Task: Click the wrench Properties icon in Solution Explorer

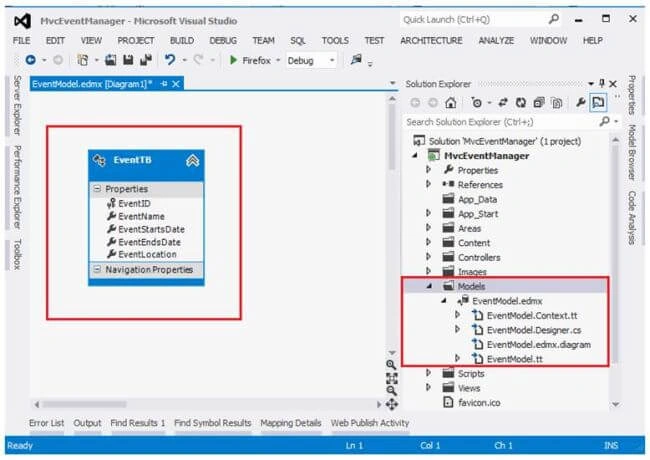Action: pyautogui.click(x=581, y=102)
